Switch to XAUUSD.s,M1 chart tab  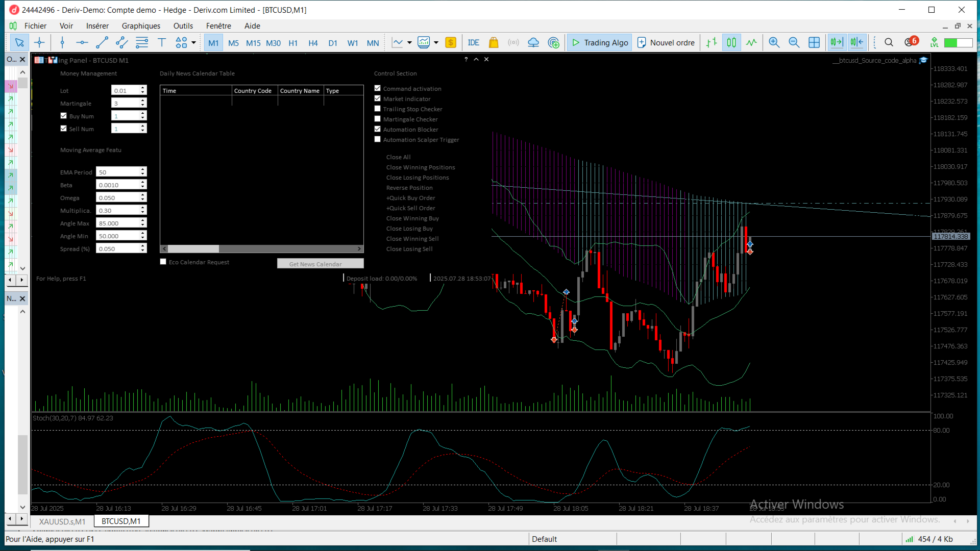tap(62, 521)
